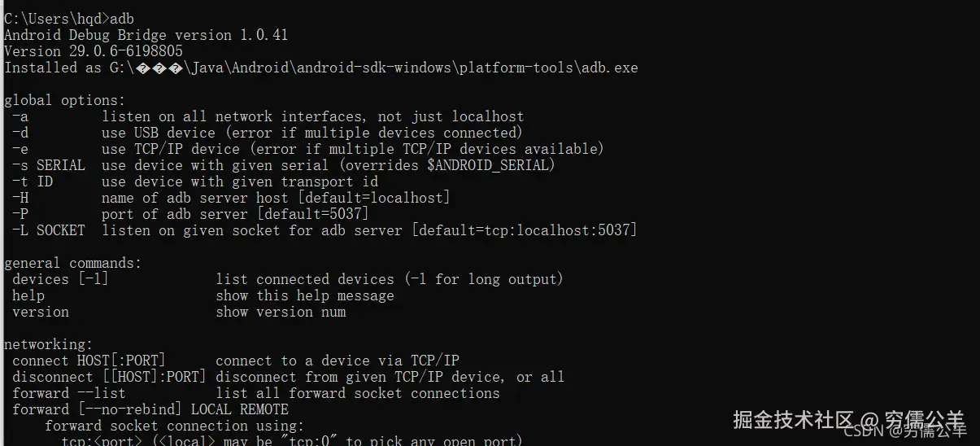Click the "Android Debug Bridge version 1.0.41" line
The image size is (980, 446).
click(x=146, y=35)
